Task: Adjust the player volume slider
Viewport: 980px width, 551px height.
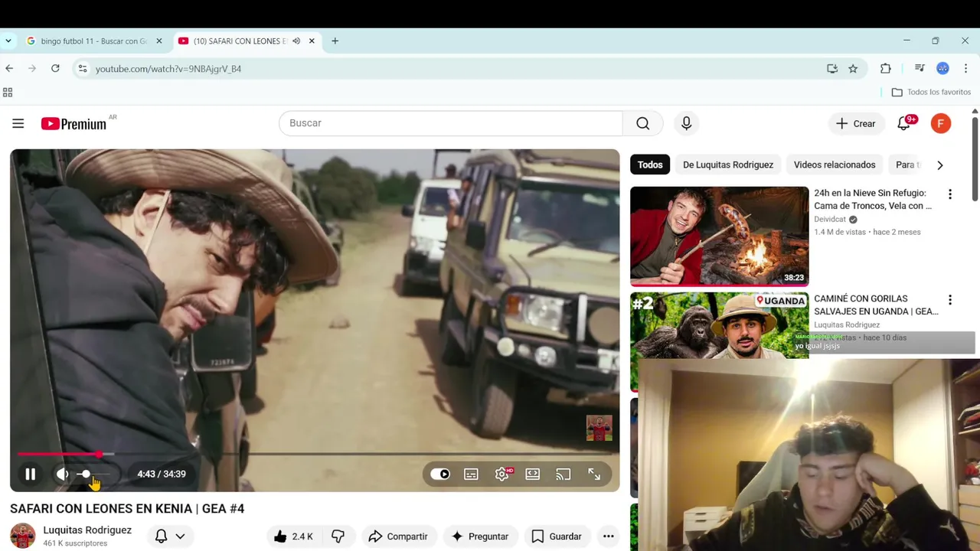Action: tap(94, 474)
